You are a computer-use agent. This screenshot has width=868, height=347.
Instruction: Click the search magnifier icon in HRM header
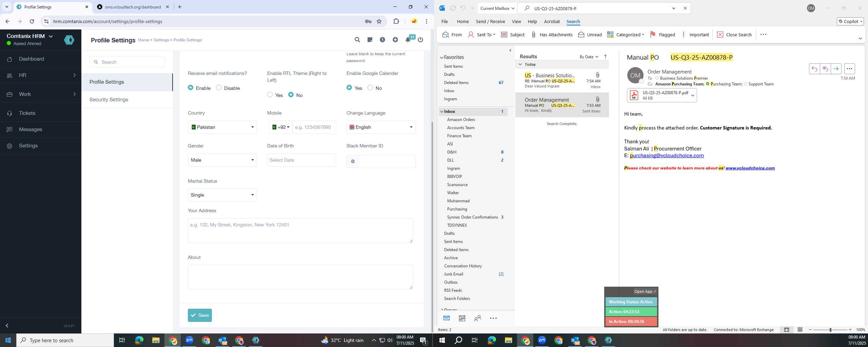click(357, 40)
